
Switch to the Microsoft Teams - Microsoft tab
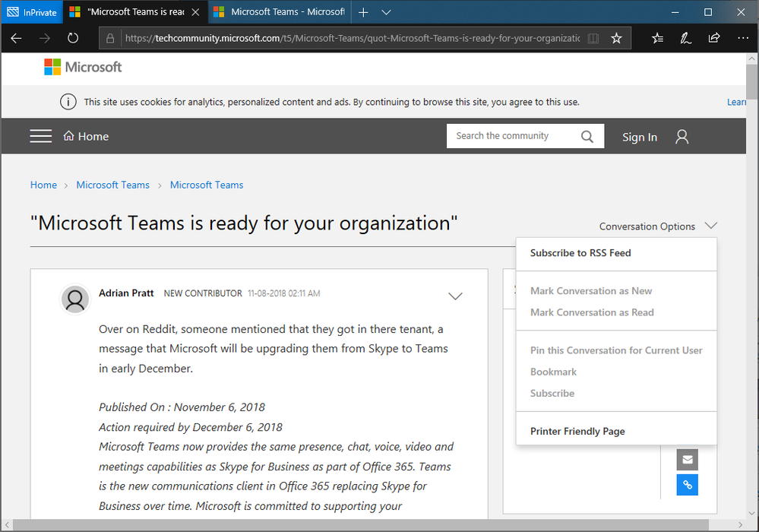280,12
